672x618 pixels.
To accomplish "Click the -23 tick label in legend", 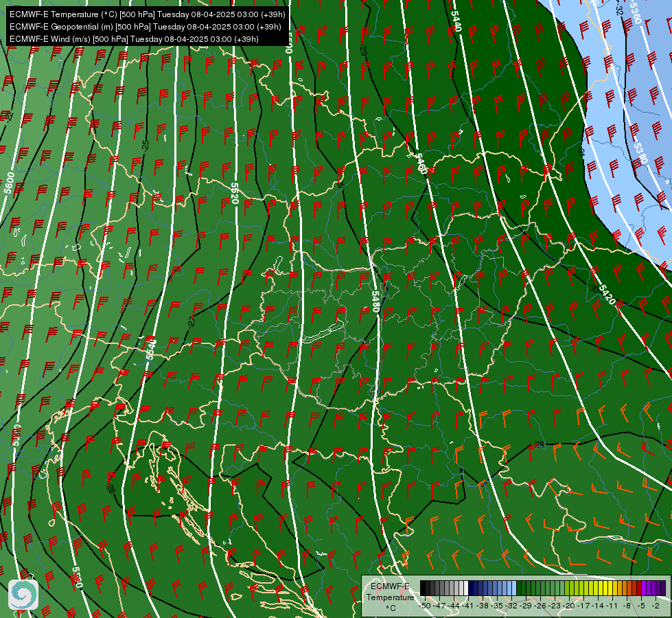I will coord(555,606).
